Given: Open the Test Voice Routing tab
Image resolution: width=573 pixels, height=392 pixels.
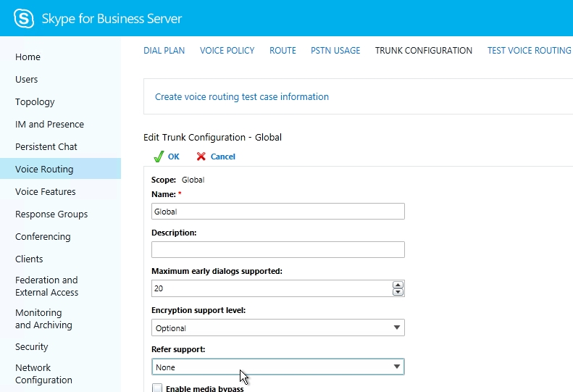Looking at the screenshot, I should coord(529,51).
